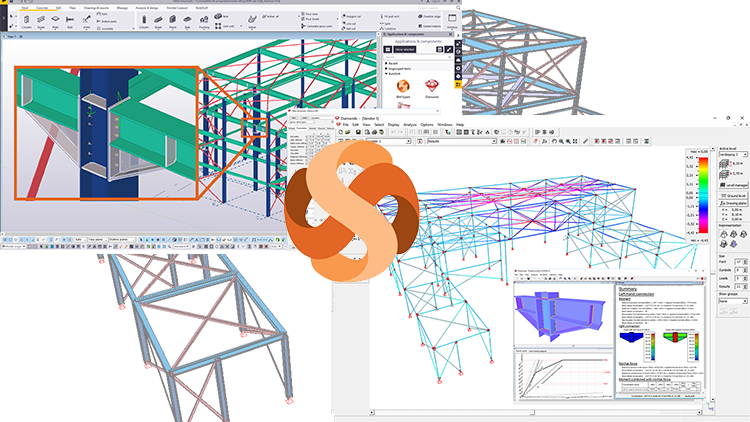Click the Quick launch field in Tekla
This screenshot has height=422, width=750.
437,8
